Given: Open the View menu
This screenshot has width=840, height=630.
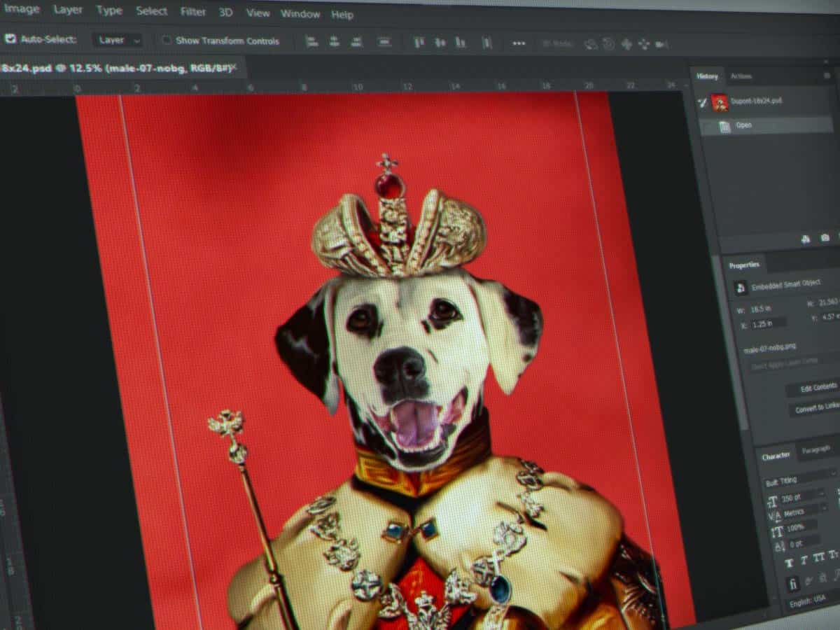Looking at the screenshot, I should click(258, 13).
